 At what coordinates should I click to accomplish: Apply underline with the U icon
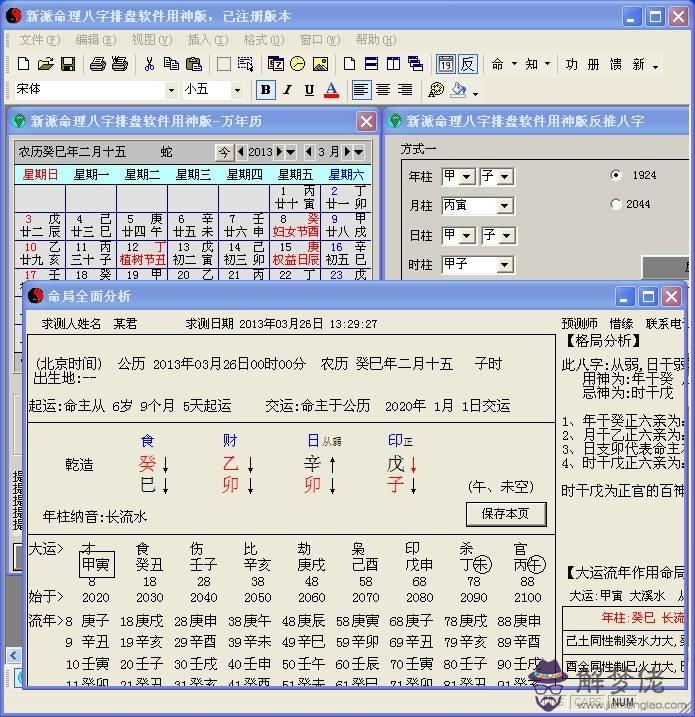click(x=310, y=90)
